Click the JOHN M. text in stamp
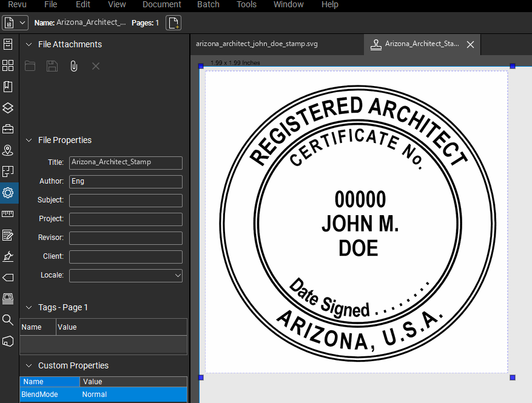532x403 pixels. [x=360, y=224]
